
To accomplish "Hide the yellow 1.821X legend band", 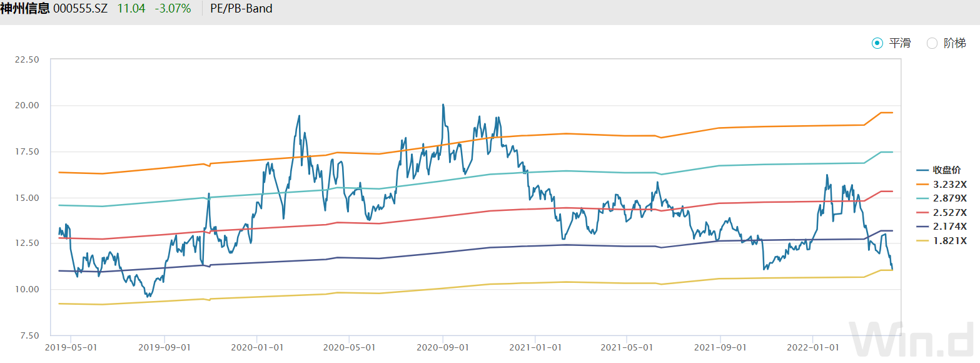I will pyautogui.click(x=941, y=241).
